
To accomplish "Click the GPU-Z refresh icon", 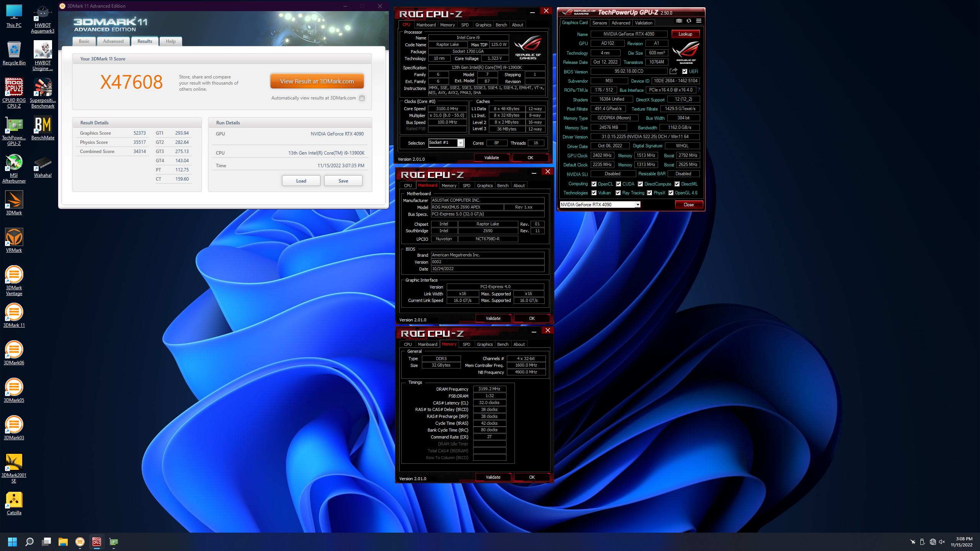I will (689, 21).
